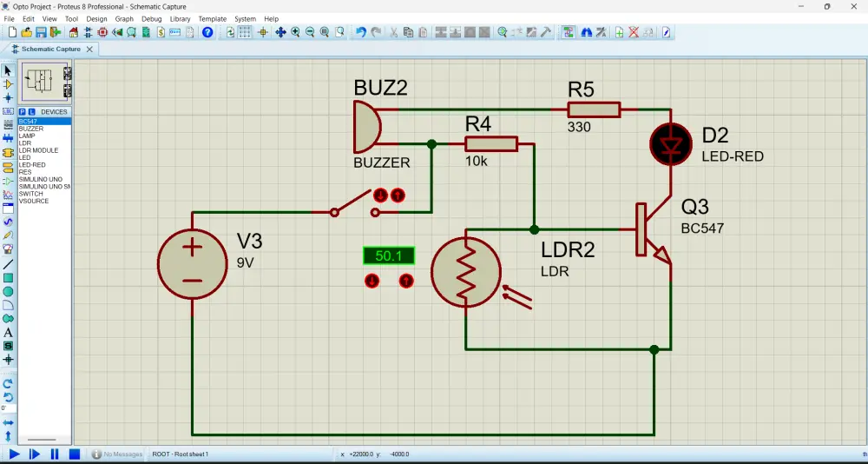Click the blue Help question mark icon
Image resolution: width=868 pixels, height=464 pixels.
coord(207,32)
